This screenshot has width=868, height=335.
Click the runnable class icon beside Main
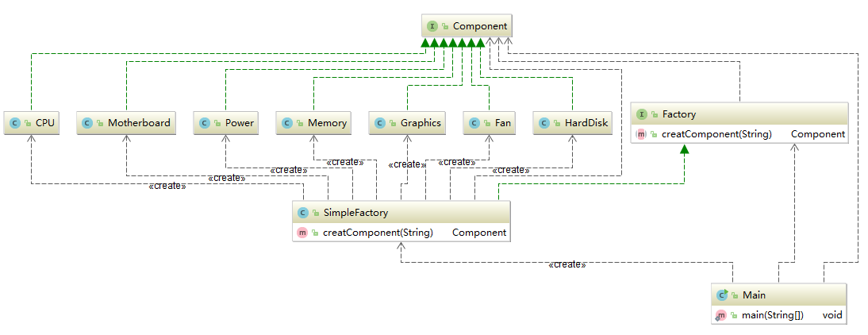[x=722, y=295]
